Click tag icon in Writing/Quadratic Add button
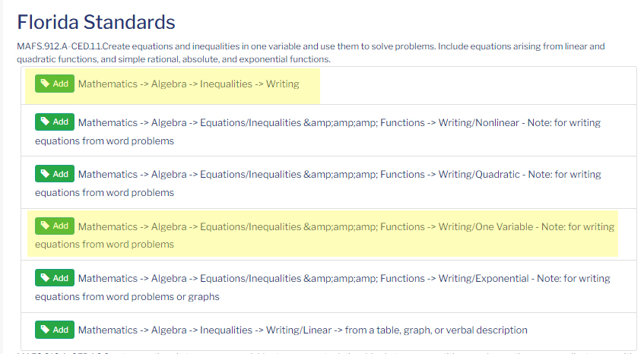 [45, 174]
